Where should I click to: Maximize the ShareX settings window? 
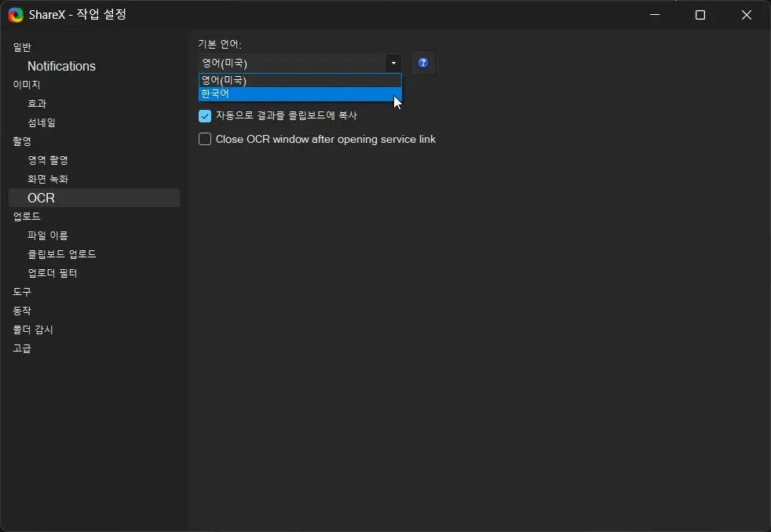pyautogui.click(x=700, y=15)
